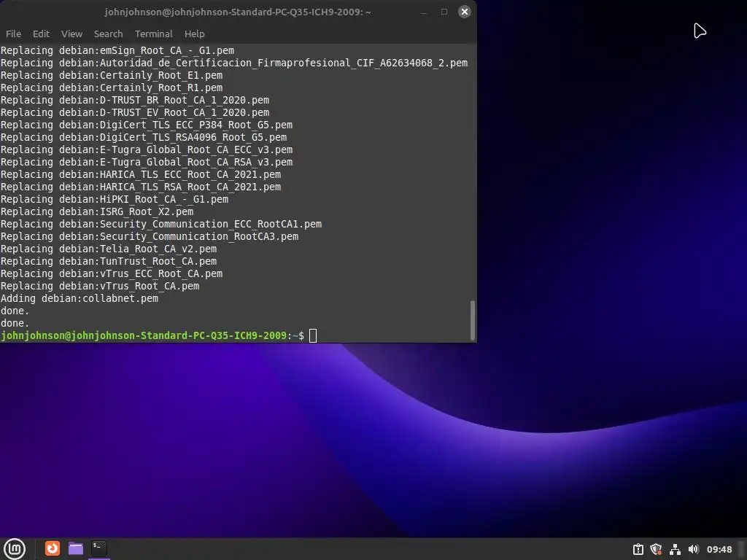
Task: Open the File menu in Terminal
Action: (x=13, y=34)
